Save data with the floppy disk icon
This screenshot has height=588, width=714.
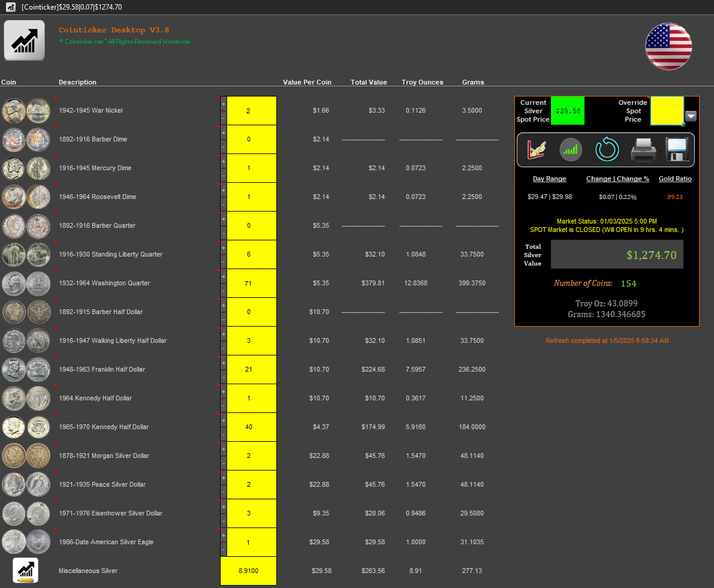[x=677, y=150]
